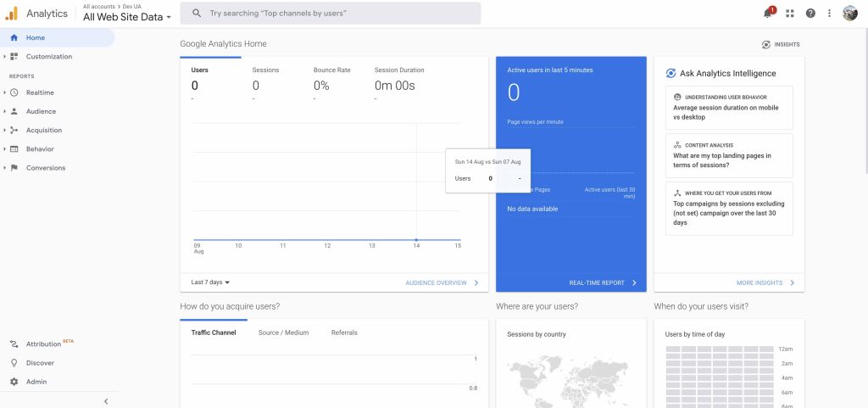Click the Realtime clock icon

(x=14, y=92)
